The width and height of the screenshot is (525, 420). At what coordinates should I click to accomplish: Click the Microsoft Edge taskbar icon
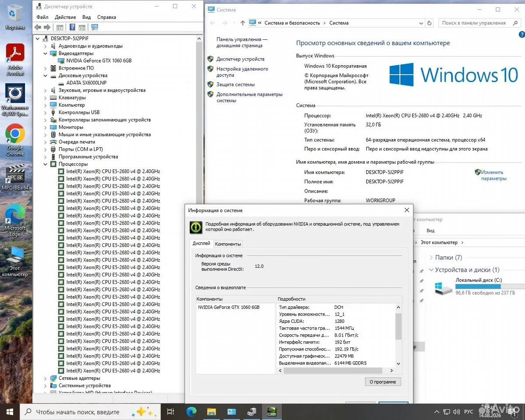coord(191,412)
